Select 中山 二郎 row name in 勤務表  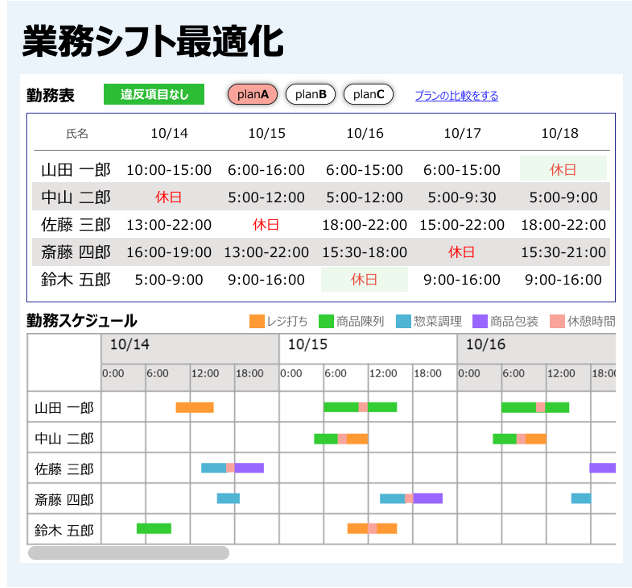click(x=76, y=197)
